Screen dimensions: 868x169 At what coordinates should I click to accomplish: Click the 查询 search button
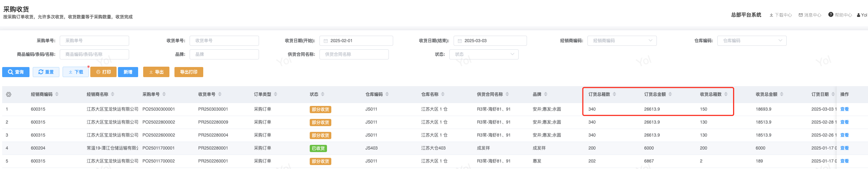point(16,72)
